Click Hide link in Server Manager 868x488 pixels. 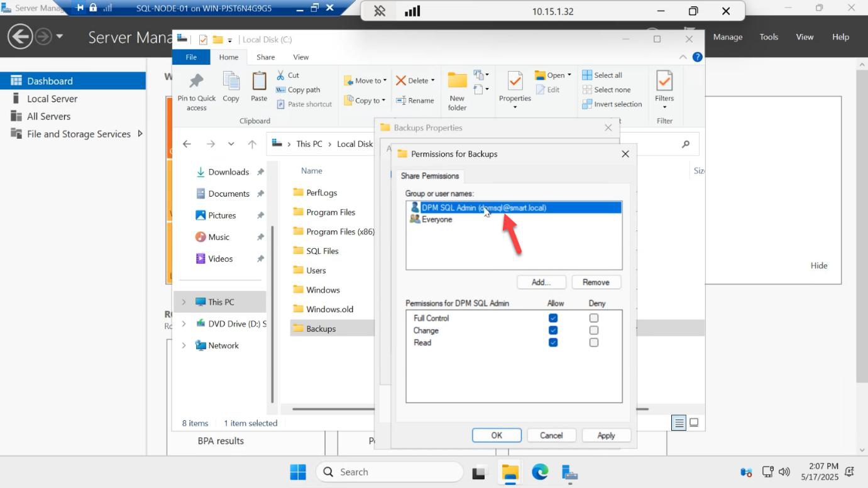[819, 266]
